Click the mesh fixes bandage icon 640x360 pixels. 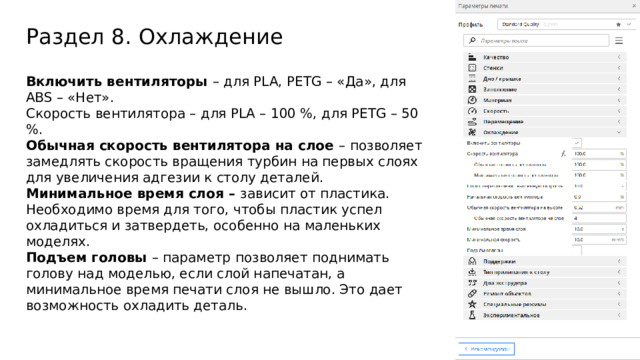coord(472,293)
